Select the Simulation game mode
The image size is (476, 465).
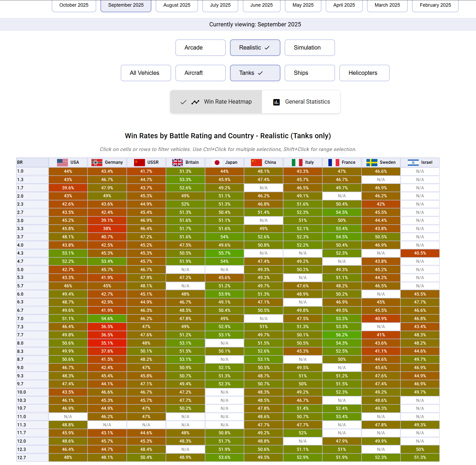pos(309,48)
